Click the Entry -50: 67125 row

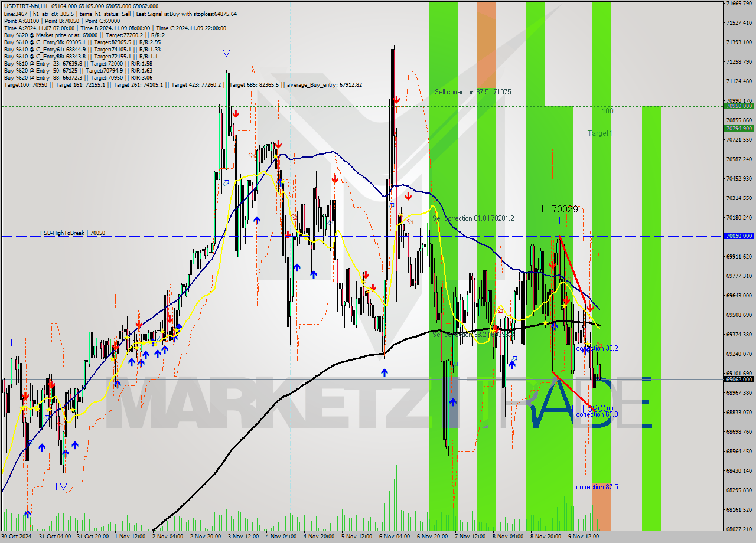pos(78,70)
